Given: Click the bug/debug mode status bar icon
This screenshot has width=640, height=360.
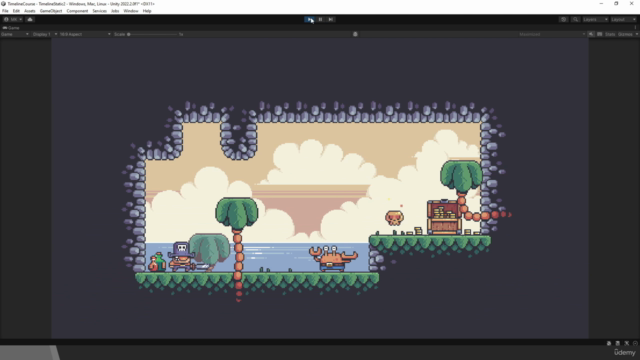Looking at the screenshot, I should pos(609,343).
